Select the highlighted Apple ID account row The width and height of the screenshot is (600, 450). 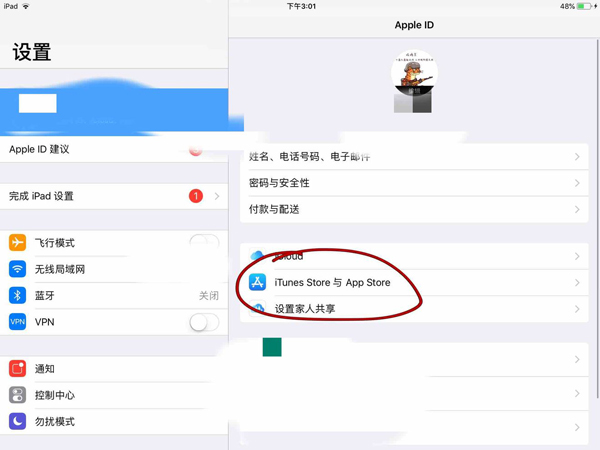tap(114, 110)
